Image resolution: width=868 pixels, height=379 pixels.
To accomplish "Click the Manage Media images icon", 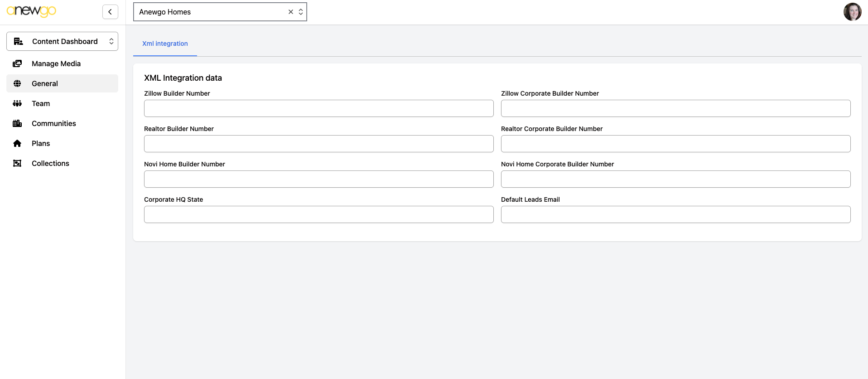I will pyautogui.click(x=17, y=63).
